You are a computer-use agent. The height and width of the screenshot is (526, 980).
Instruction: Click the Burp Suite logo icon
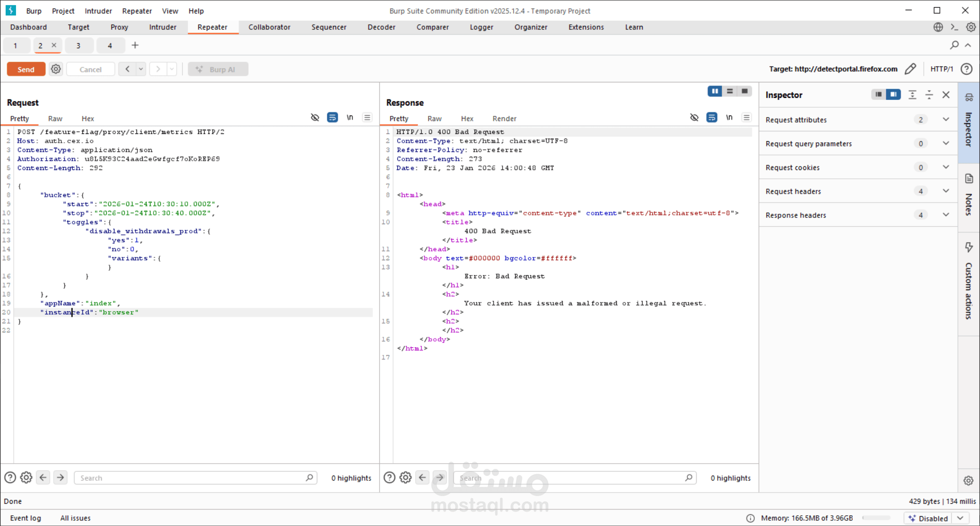pos(11,10)
